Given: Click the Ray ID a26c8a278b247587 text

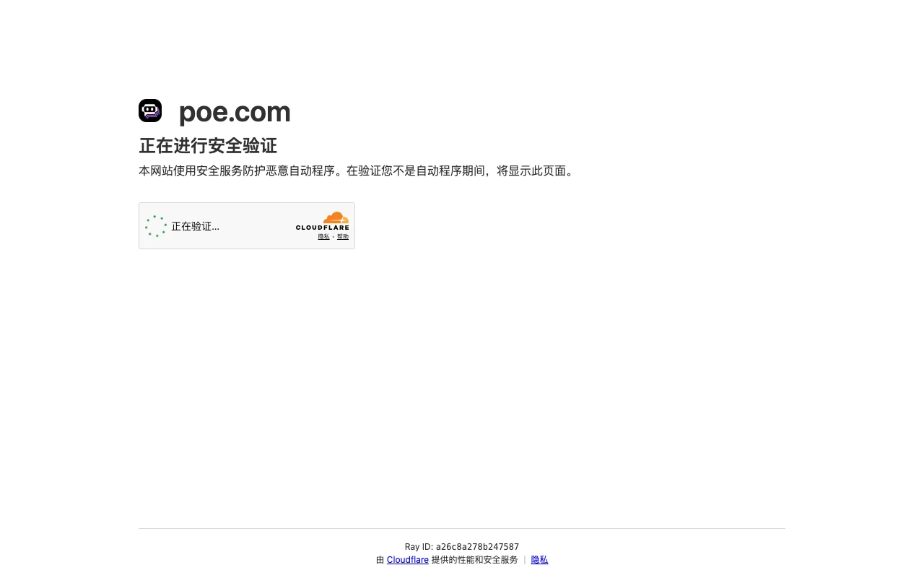Looking at the screenshot, I should (x=462, y=547).
